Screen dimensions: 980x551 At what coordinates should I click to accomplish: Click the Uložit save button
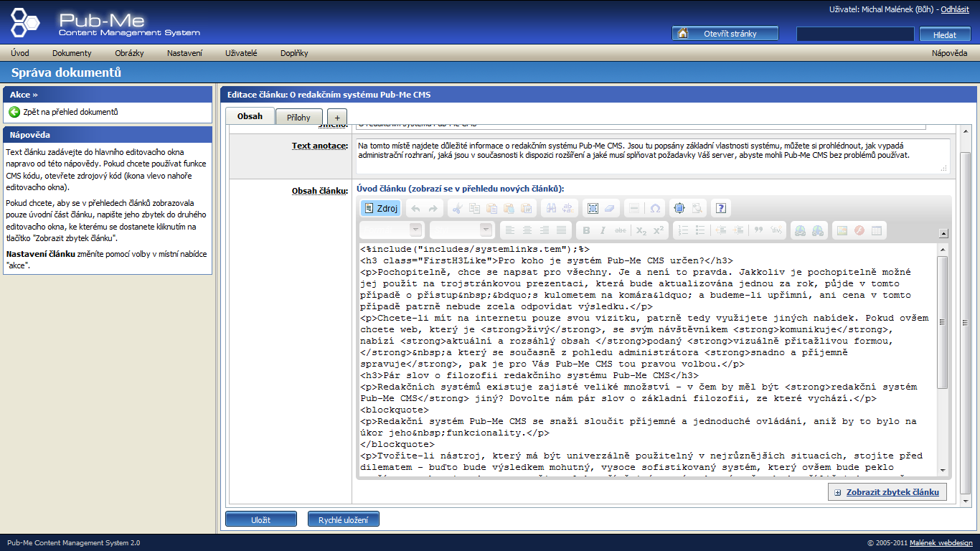pos(261,519)
